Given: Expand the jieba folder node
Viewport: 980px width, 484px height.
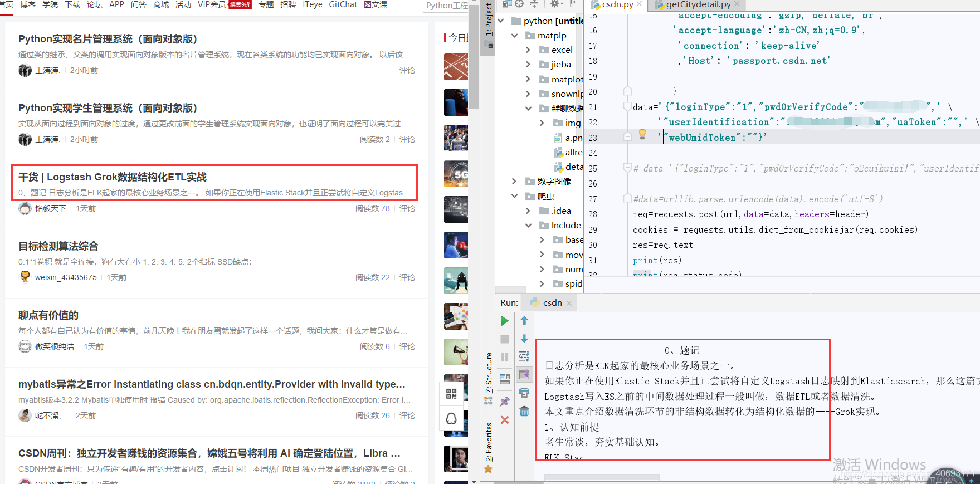Looking at the screenshot, I should click(x=528, y=65).
